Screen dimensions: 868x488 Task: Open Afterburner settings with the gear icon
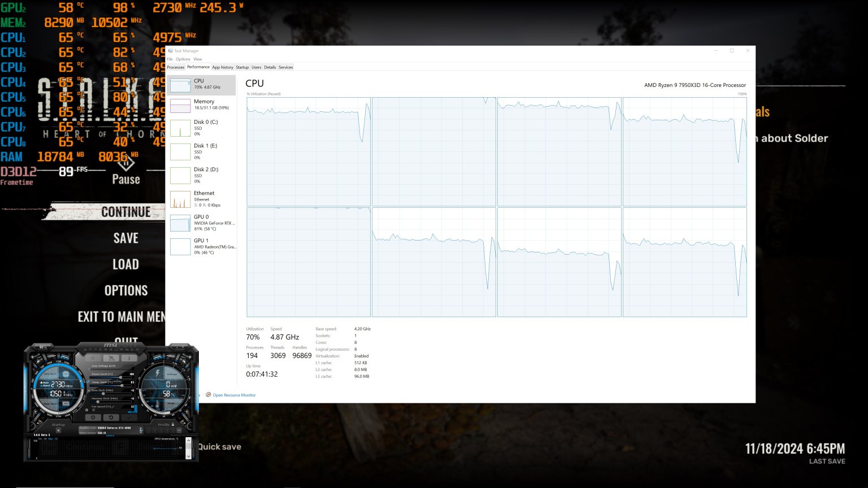click(x=93, y=417)
